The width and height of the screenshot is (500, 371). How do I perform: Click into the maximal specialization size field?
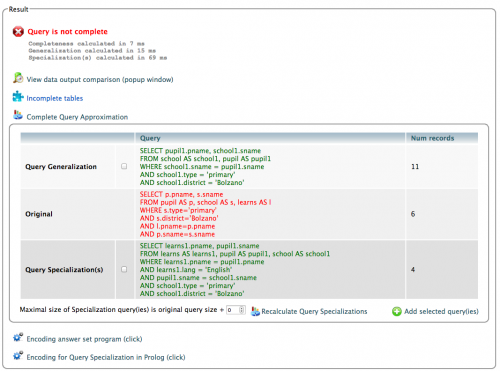233,310
